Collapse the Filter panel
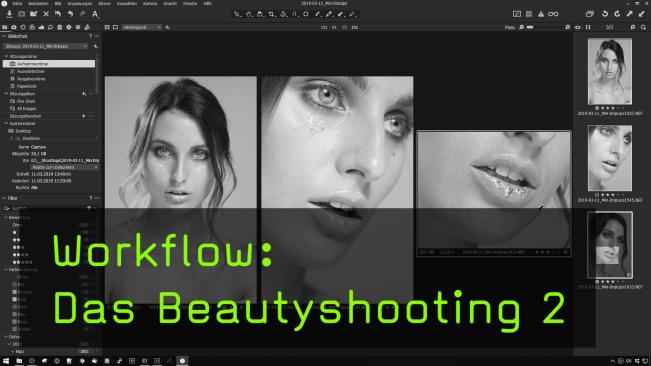Viewport: 651px width, 366px height. (4, 198)
